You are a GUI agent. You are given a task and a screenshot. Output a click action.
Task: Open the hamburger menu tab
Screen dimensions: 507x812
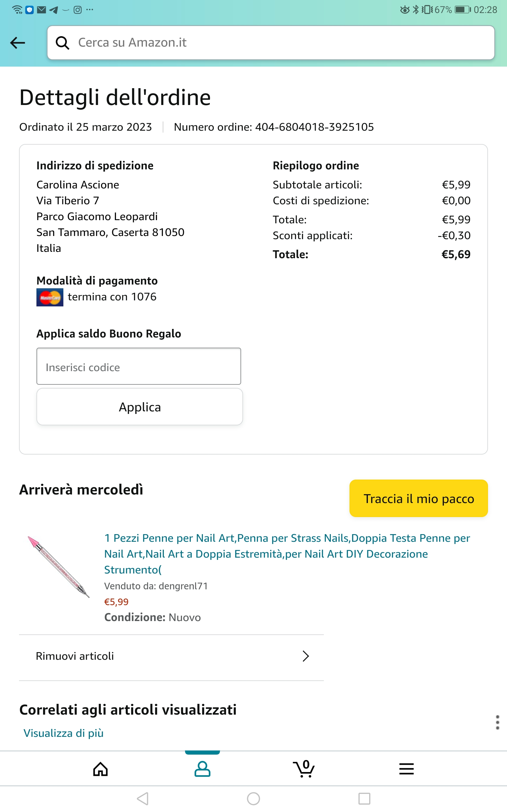point(407,769)
